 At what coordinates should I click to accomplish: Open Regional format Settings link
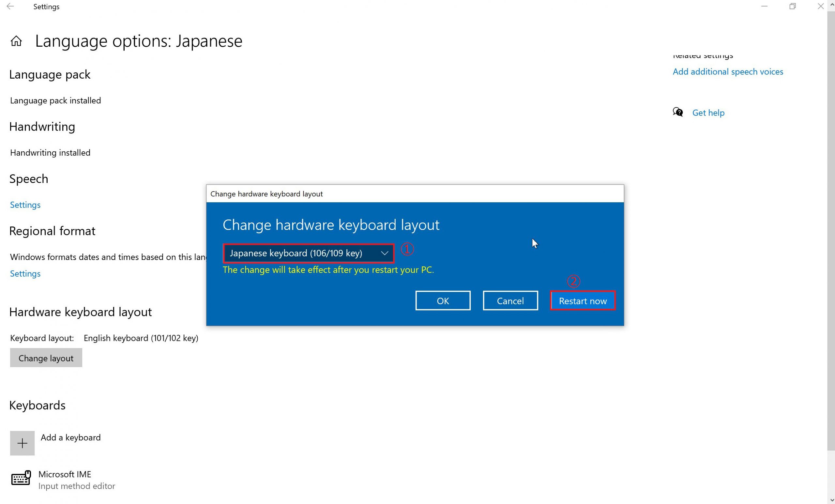coord(25,273)
